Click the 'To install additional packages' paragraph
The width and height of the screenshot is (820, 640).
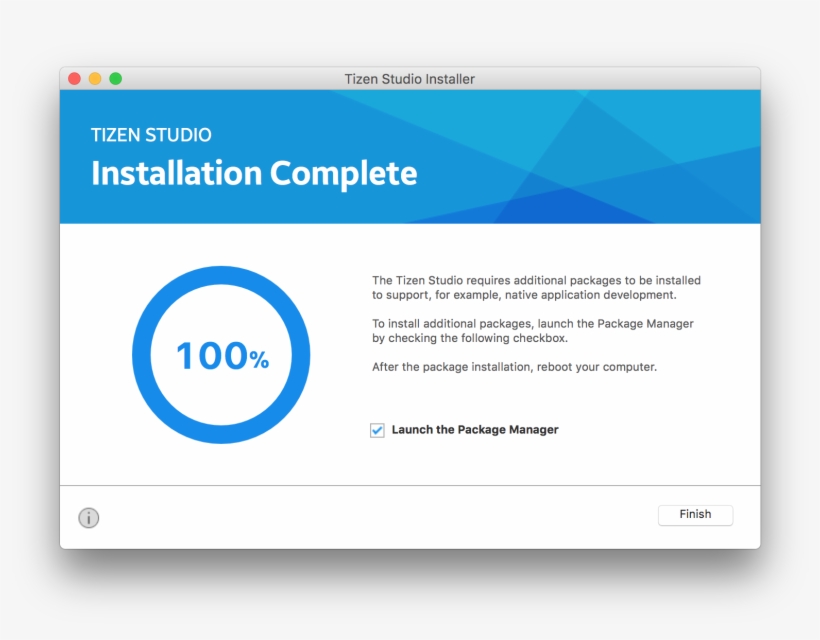click(532, 330)
